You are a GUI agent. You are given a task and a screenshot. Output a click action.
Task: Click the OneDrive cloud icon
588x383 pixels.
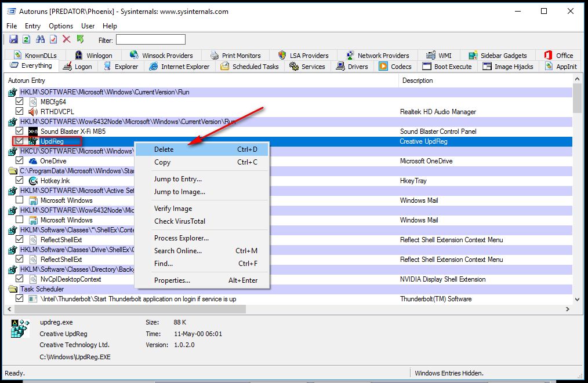click(33, 161)
